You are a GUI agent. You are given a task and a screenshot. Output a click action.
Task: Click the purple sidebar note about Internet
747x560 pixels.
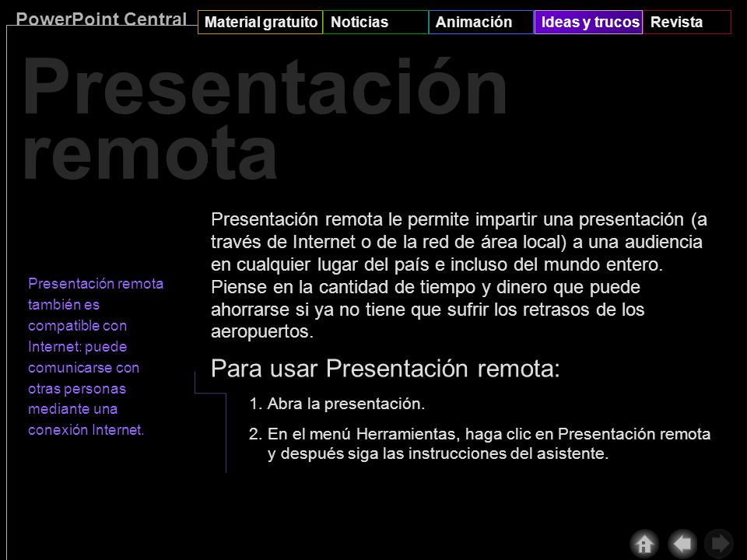pos(96,357)
